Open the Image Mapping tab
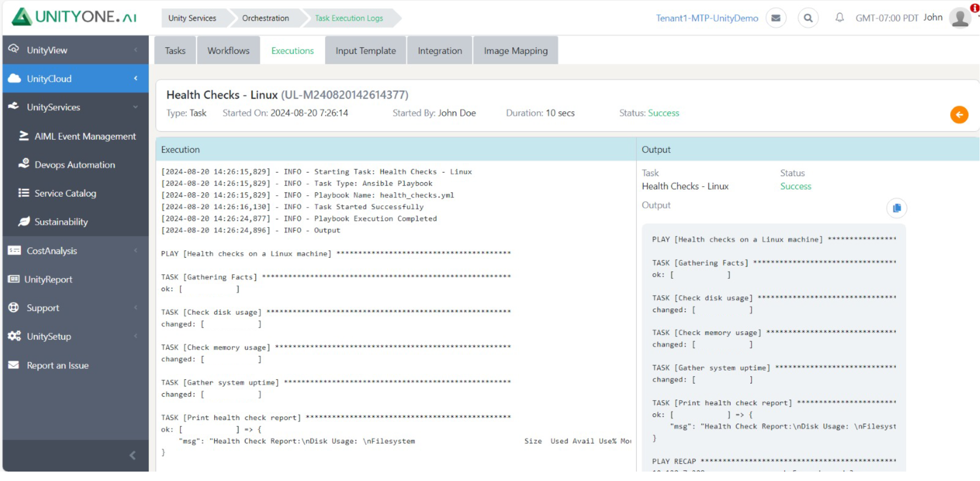980x481 pixels. coord(515,51)
